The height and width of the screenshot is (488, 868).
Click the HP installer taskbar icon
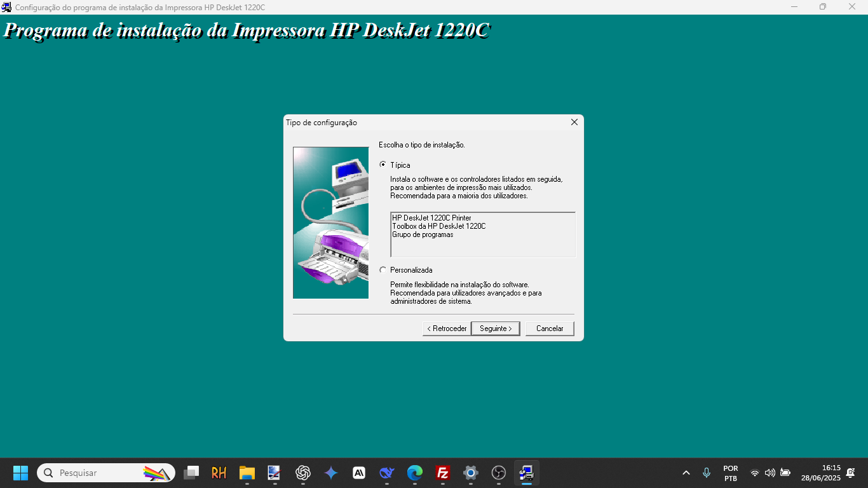pyautogui.click(x=527, y=473)
